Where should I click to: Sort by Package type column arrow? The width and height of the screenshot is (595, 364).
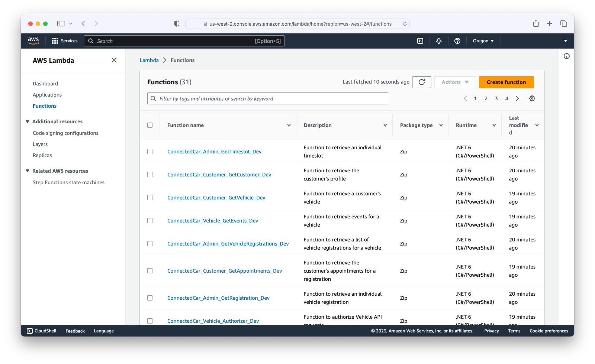coord(441,125)
